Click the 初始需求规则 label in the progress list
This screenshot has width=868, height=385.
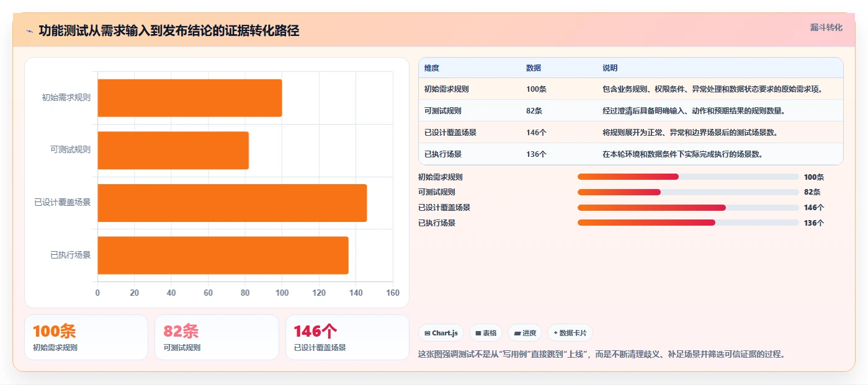click(441, 177)
